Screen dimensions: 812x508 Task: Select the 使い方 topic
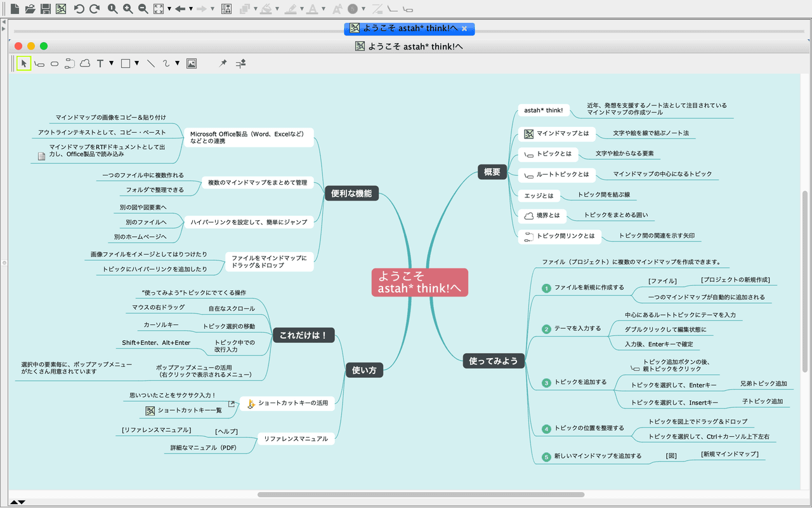[x=364, y=370]
